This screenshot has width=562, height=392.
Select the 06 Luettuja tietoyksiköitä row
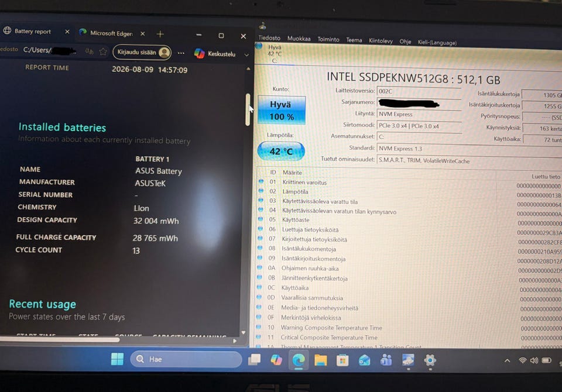[x=409, y=230]
